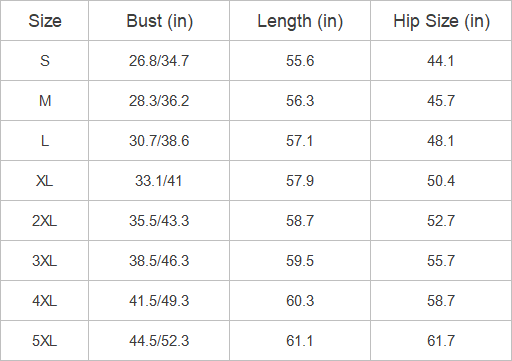Click the 4XL size cell

(45, 301)
